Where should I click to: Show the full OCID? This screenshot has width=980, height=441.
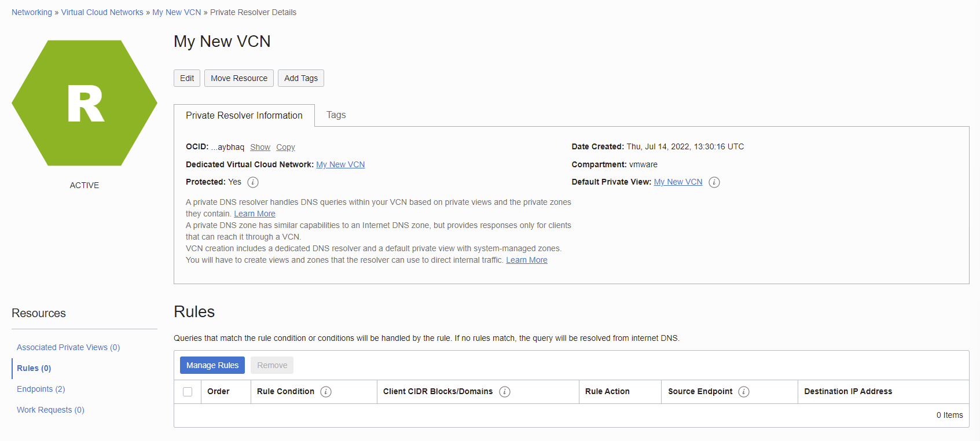(x=260, y=148)
